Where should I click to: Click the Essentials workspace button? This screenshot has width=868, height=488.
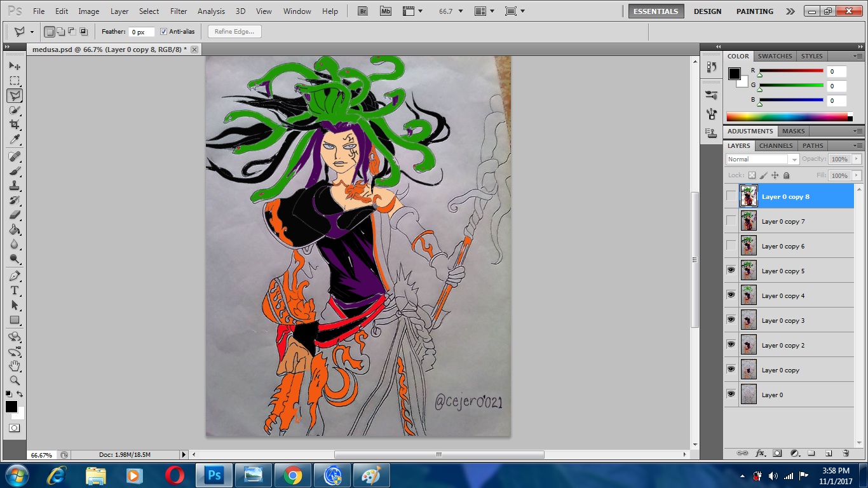coord(656,11)
